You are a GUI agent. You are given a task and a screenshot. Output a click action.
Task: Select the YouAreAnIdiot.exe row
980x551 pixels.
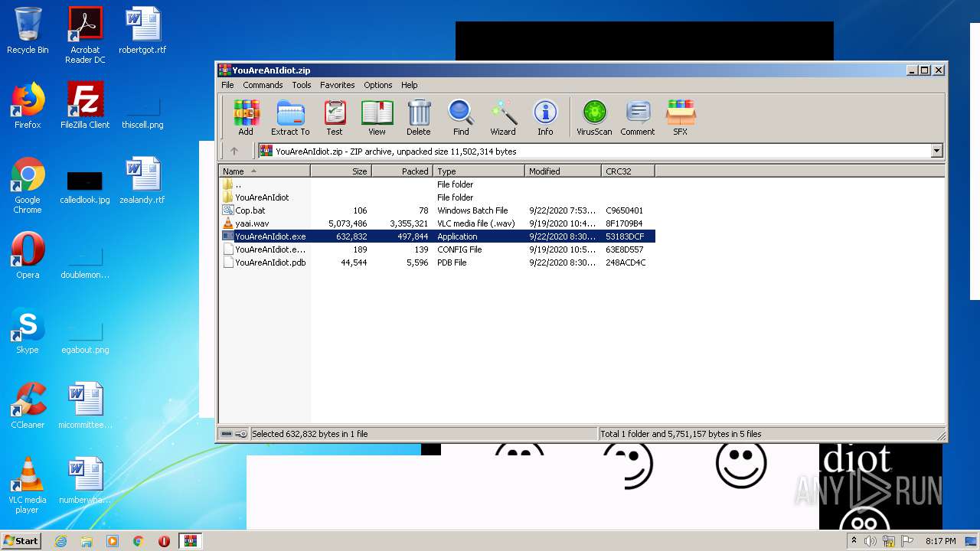click(x=436, y=236)
